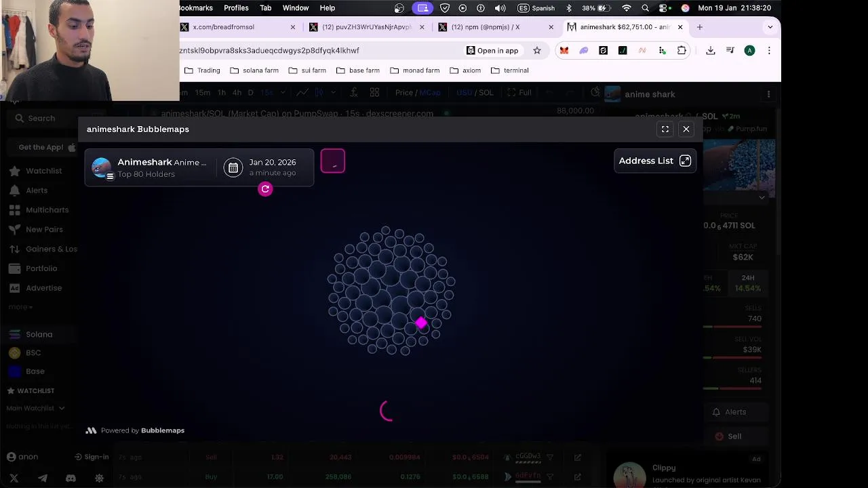Open the Telegram icon in sidebar
Screen dimensions: 868x488
[43, 478]
